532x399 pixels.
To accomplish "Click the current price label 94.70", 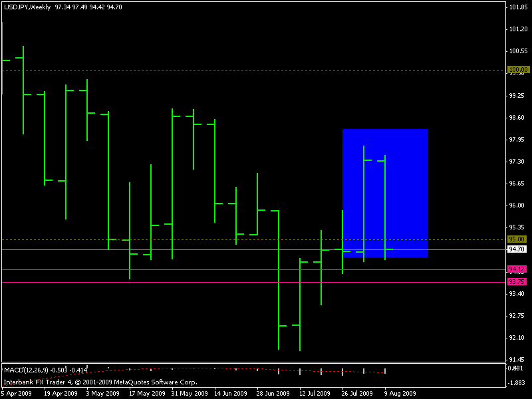I will (517, 249).
